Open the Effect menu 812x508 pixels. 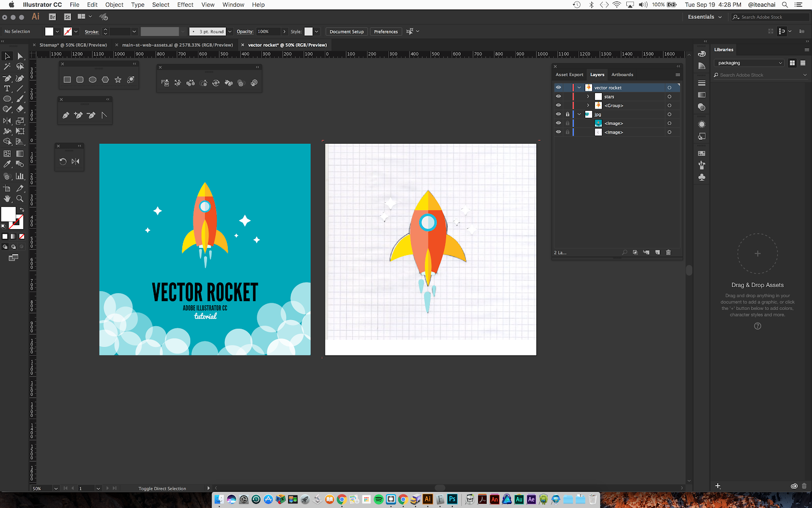click(x=185, y=5)
